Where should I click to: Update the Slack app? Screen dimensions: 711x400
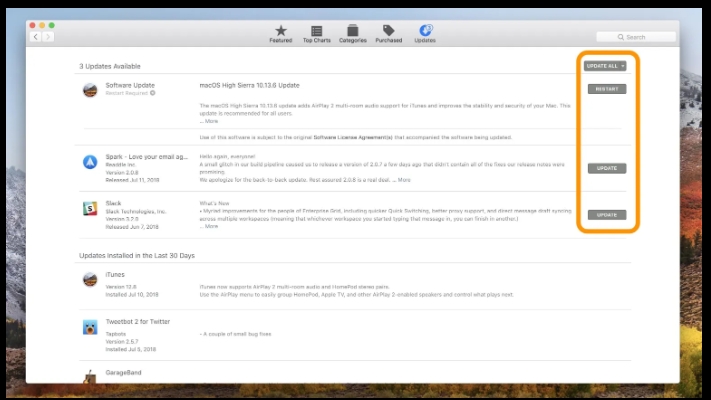coord(607,215)
